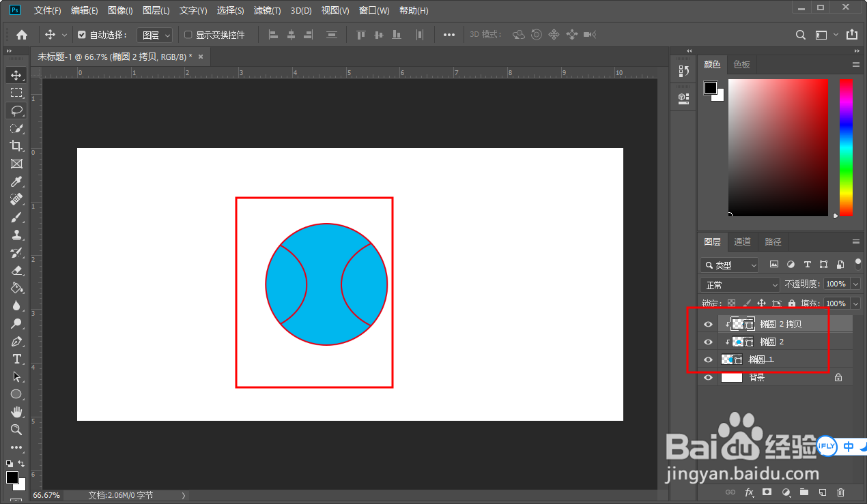867x504 pixels.
Task: Expand the status bar info arrow
Action: (x=184, y=495)
